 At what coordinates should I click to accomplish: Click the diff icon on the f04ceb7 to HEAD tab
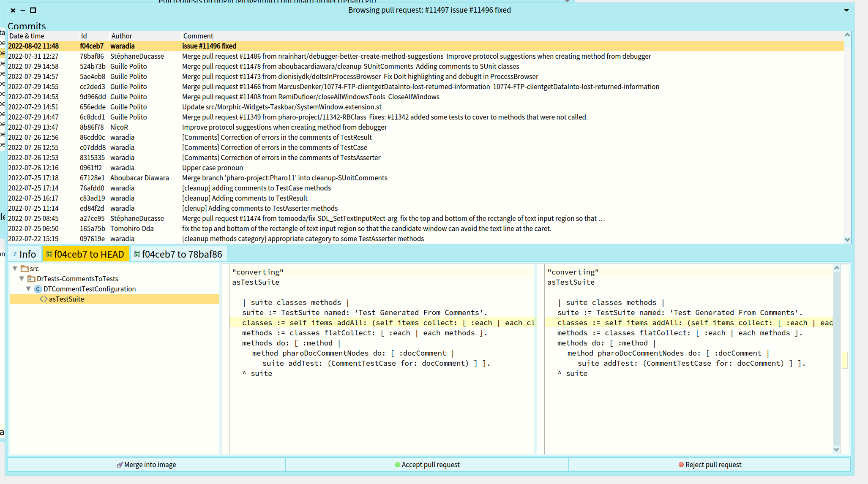click(x=49, y=254)
